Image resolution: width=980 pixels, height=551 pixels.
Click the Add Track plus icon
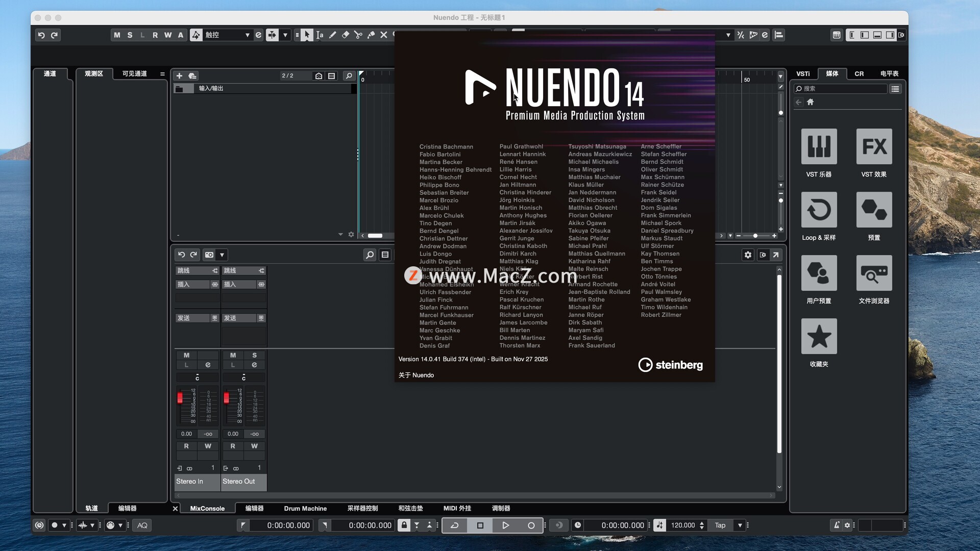coord(179,76)
